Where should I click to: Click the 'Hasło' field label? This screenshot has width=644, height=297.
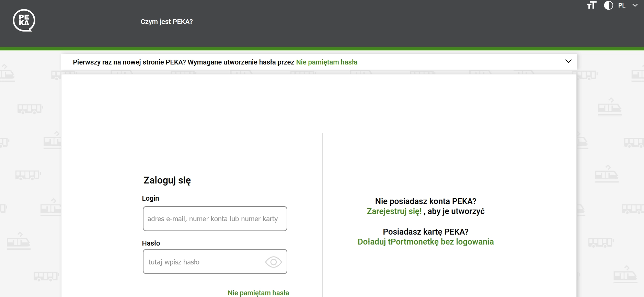pyautogui.click(x=151, y=243)
